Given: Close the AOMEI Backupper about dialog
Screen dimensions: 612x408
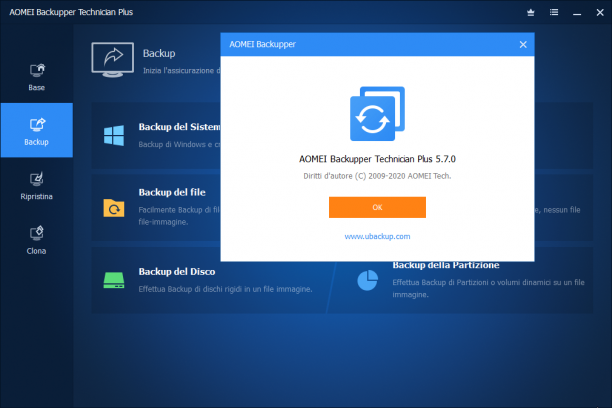Looking at the screenshot, I should coord(523,45).
